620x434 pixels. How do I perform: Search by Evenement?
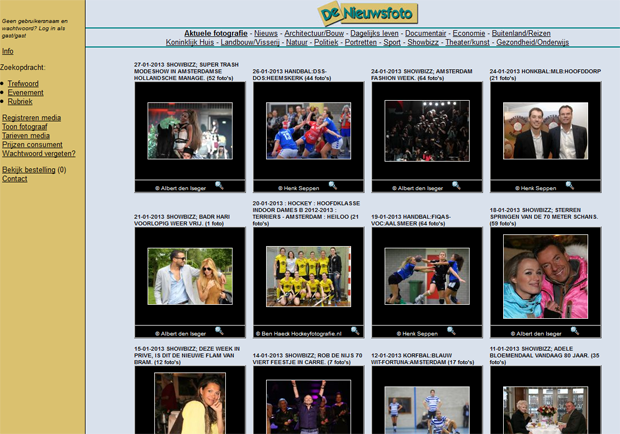pos(25,93)
